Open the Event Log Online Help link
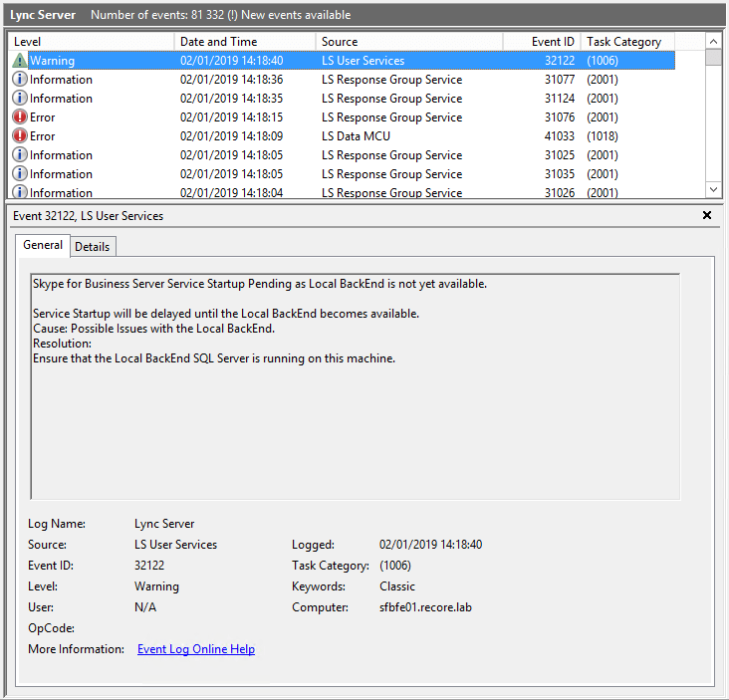The height and width of the screenshot is (700, 729). point(196,649)
